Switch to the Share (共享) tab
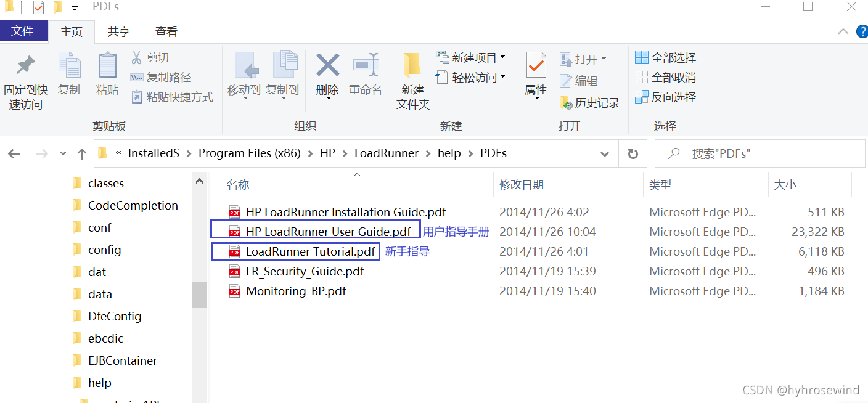Screen dimensions: 868x403 click(119, 31)
